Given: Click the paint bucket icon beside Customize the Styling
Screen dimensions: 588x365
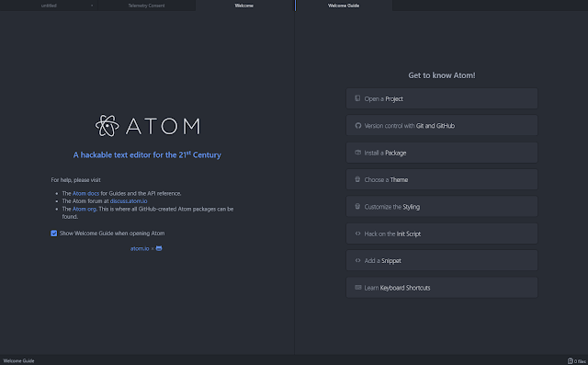Looking at the screenshot, I should (x=357, y=206).
